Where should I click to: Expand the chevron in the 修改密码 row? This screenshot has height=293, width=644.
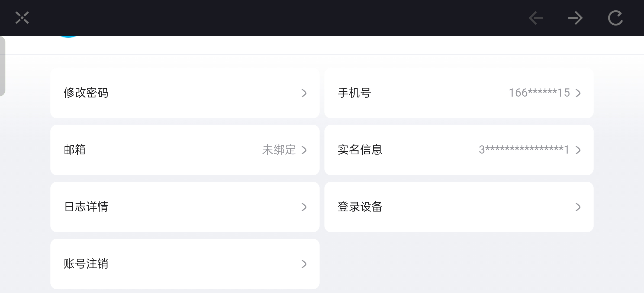pos(304,93)
